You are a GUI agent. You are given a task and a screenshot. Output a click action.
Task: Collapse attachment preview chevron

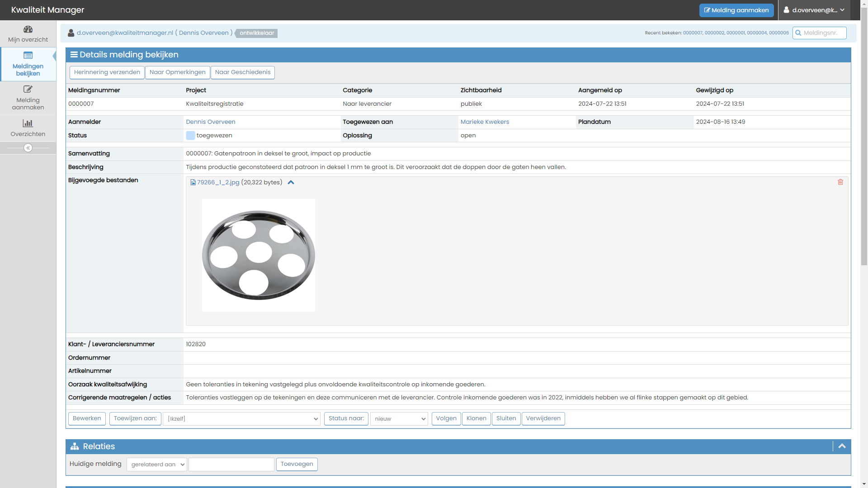291,183
